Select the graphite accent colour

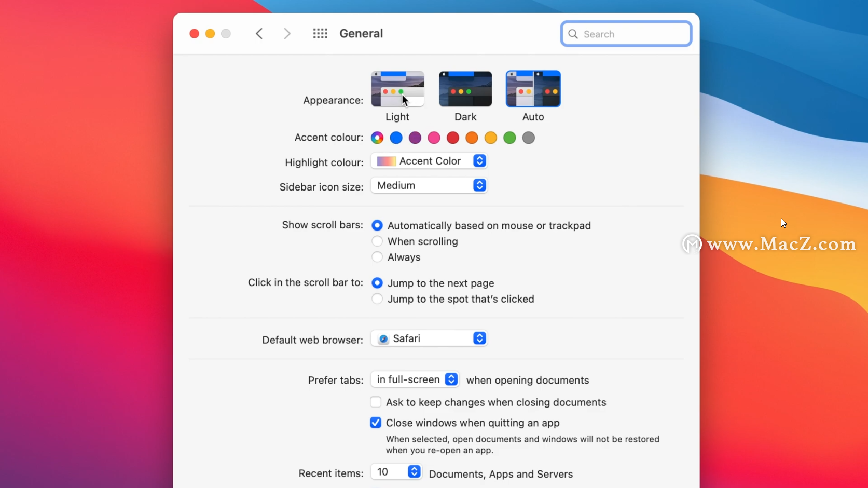point(529,138)
